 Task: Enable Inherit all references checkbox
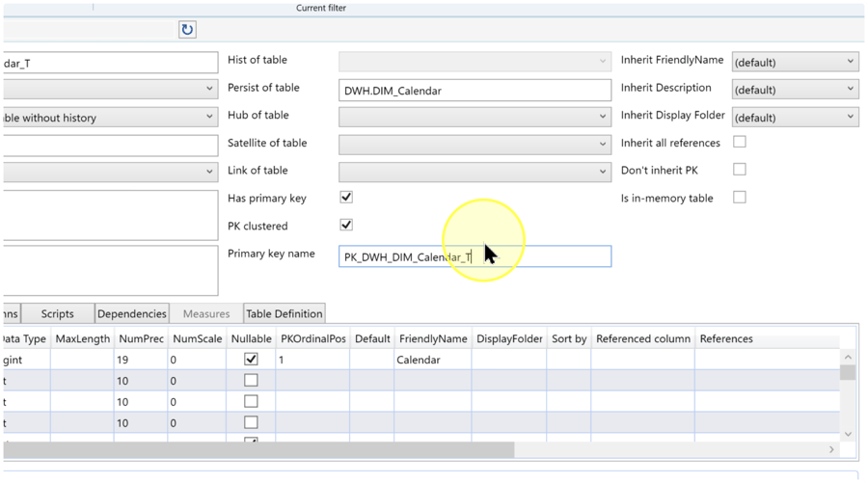740,142
